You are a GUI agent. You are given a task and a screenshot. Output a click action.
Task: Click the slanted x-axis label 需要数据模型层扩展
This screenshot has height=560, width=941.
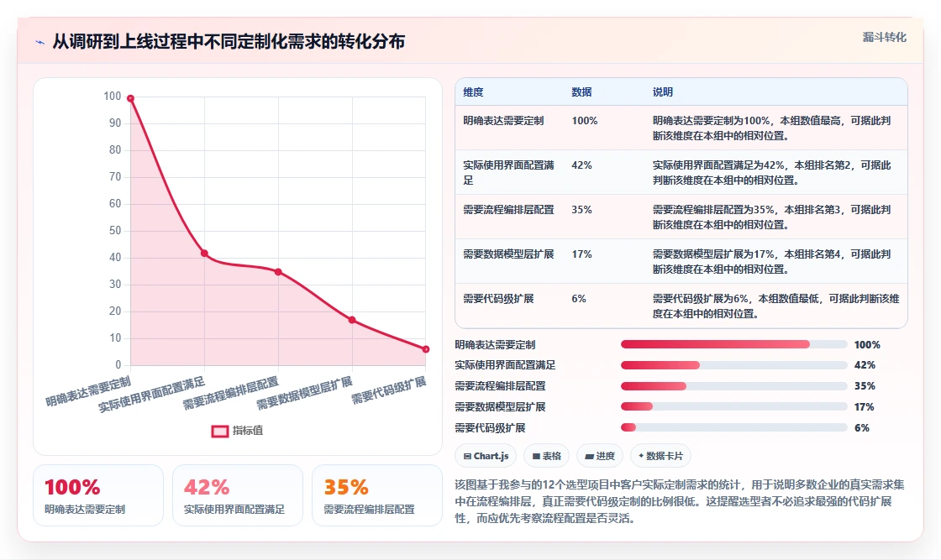click(x=305, y=394)
